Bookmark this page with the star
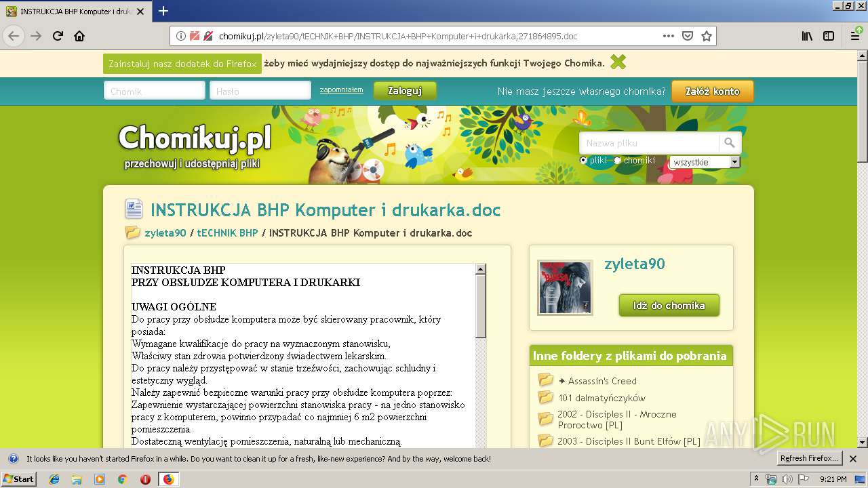 (706, 36)
